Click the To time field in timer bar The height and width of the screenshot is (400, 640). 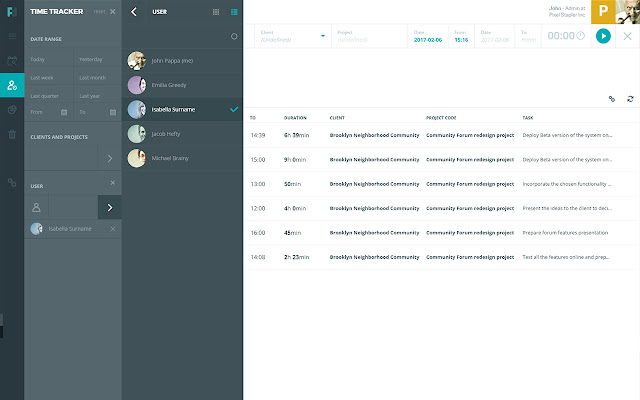(528, 36)
